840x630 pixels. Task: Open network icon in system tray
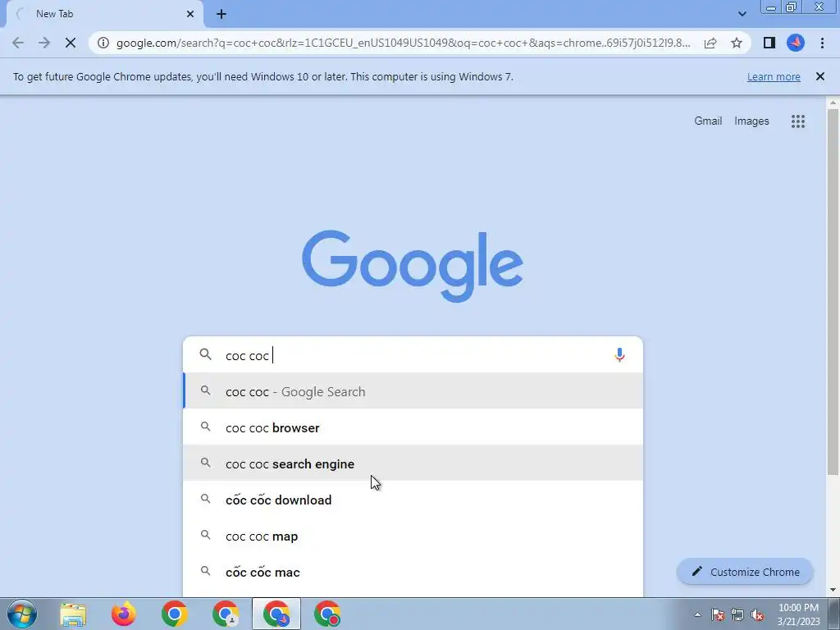(737, 614)
